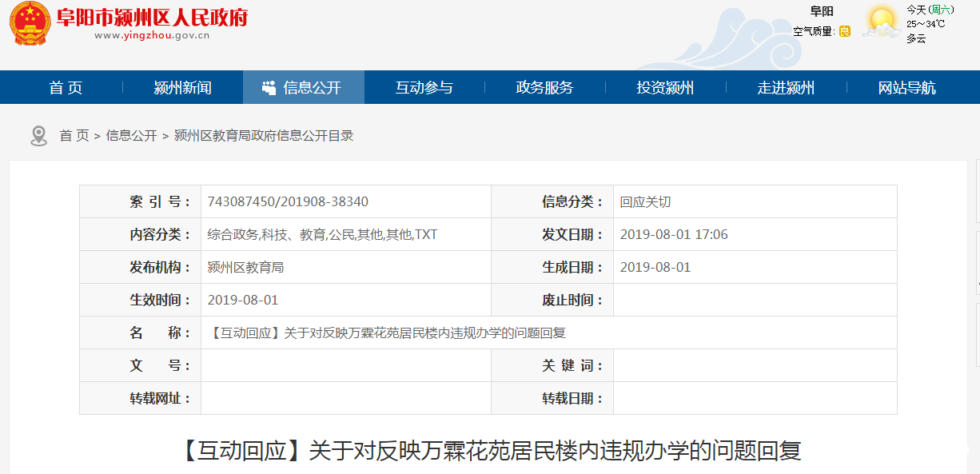Open the 投资颍州 navigation item
The width and height of the screenshot is (980, 474).
(665, 88)
